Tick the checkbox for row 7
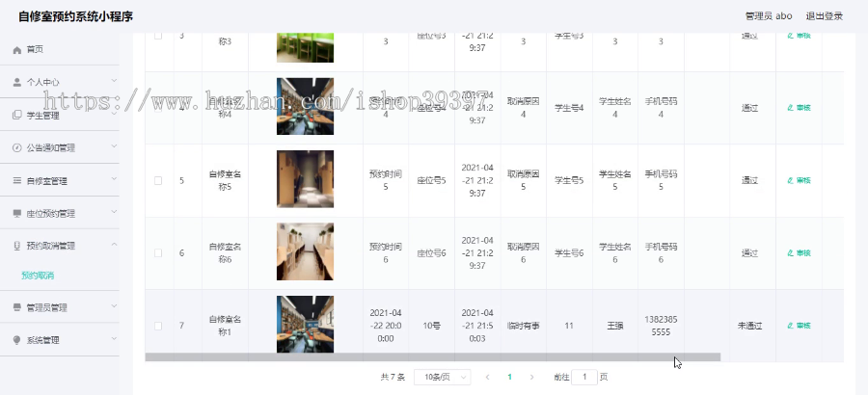The height and width of the screenshot is (395, 868). pos(158,326)
